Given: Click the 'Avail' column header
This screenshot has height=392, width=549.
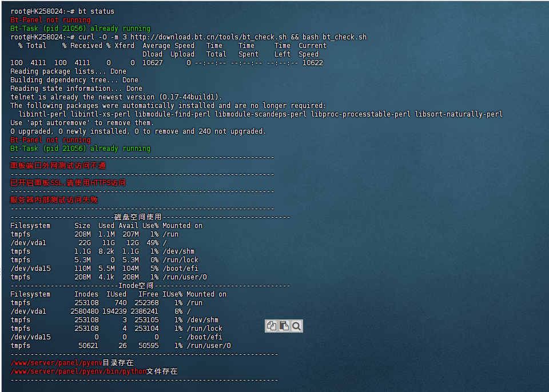Looking at the screenshot, I should [129, 226].
